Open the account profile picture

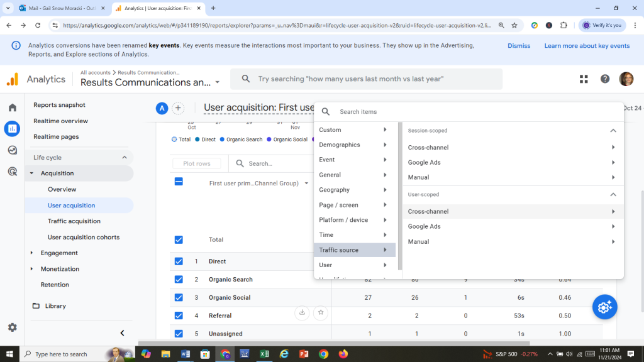626,79
